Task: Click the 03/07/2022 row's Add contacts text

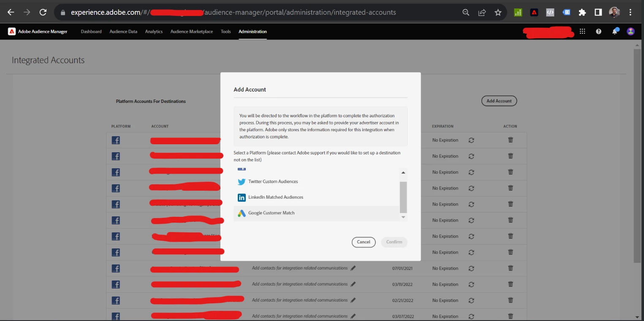Action: [300, 316]
